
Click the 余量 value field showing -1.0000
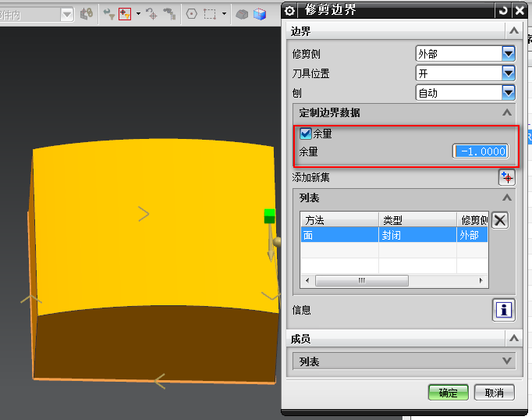pyautogui.click(x=481, y=151)
